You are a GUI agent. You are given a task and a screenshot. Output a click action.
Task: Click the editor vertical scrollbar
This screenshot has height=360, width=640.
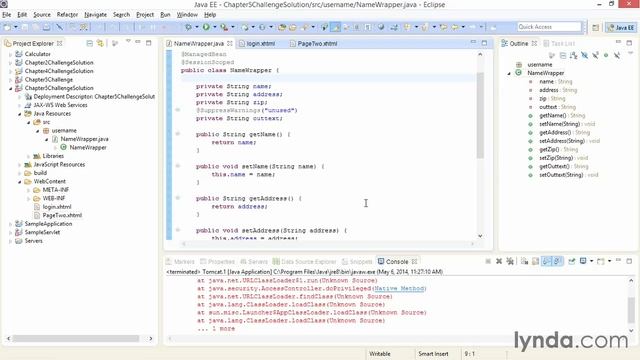coord(480,116)
